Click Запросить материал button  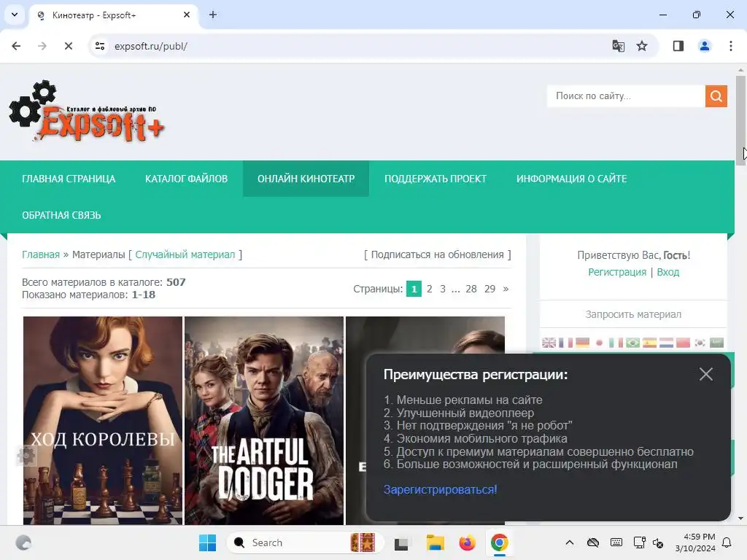point(633,314)
